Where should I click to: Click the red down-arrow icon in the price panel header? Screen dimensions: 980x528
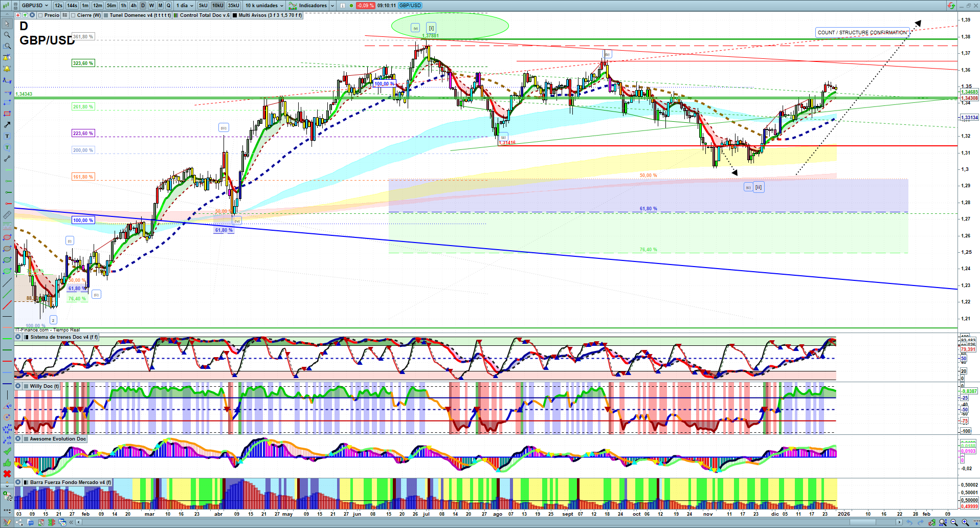(18, 15)
